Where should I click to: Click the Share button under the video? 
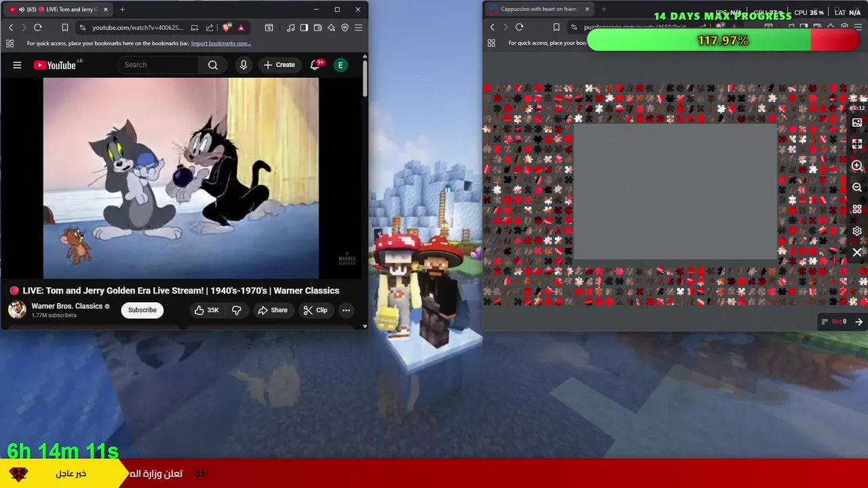point(273,310)
